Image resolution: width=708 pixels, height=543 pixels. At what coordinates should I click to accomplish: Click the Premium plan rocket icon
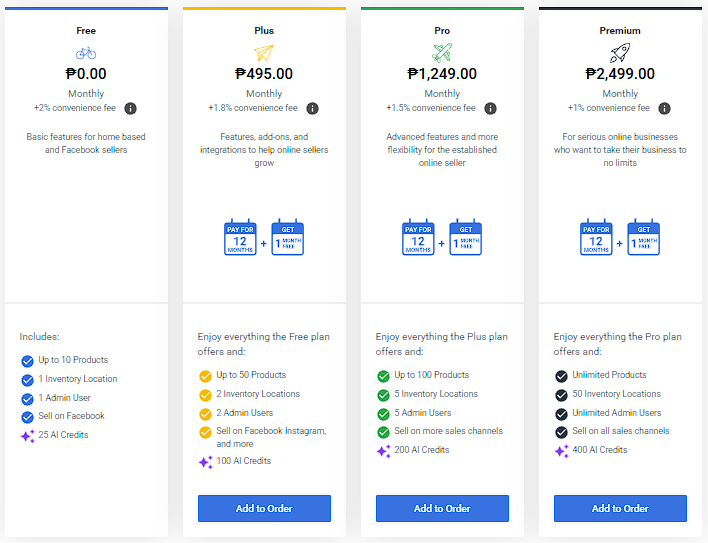click(x=620, y=53)
